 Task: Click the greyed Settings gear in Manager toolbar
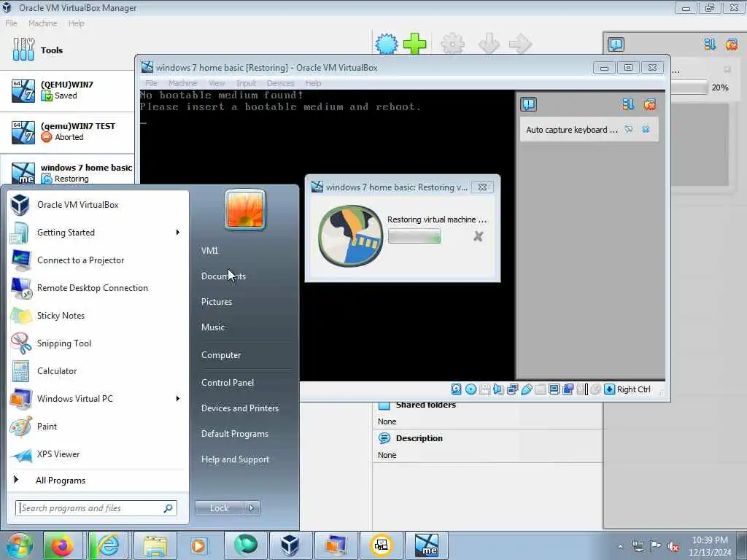click(452, 44)
